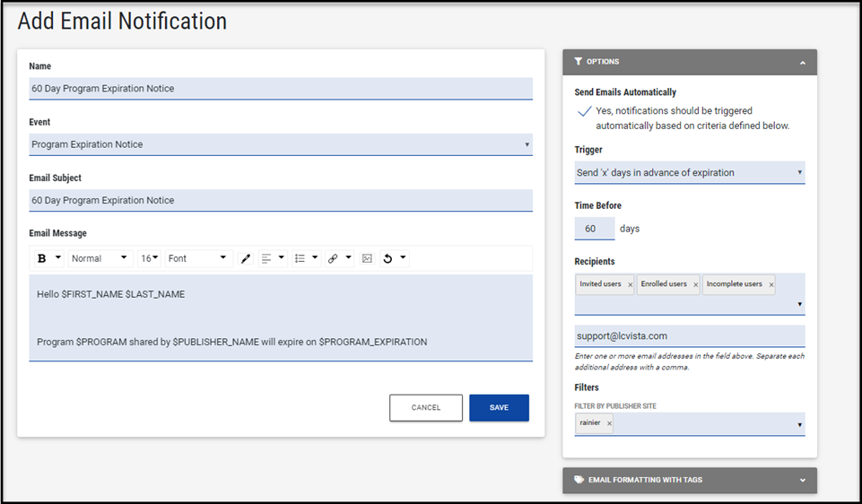Screen dimensions: 862x504
Task: Click the Save button
Action: (x=499, y=407)
